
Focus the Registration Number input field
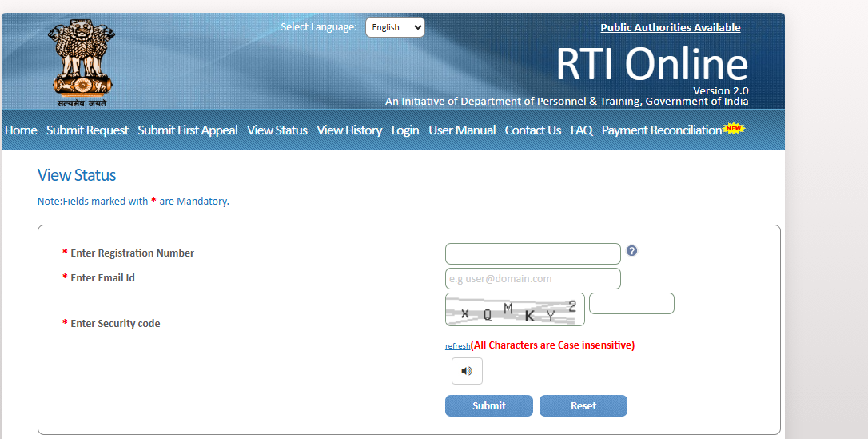click(532, 254)
